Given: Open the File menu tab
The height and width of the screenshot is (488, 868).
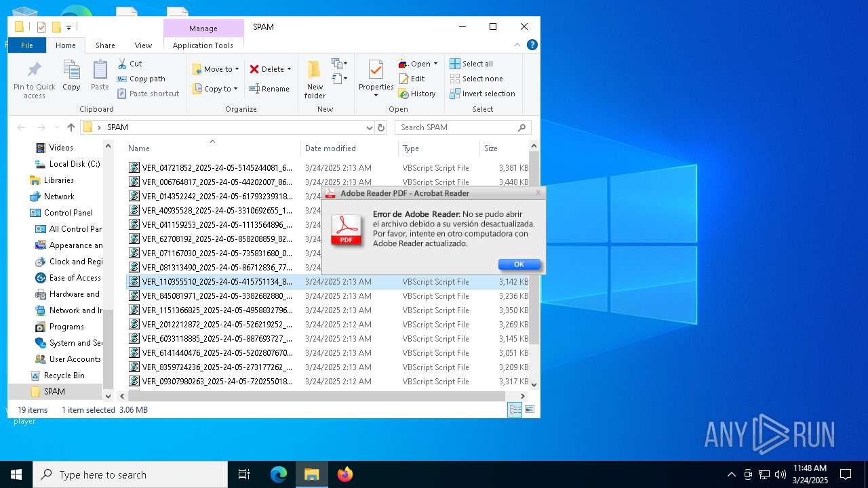Looking at the screenshot, I should tap(27, 45).
